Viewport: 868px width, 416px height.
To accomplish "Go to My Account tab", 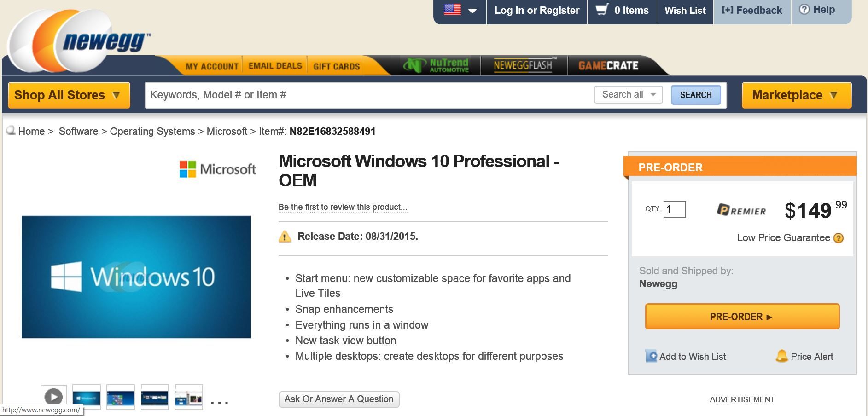I will pos(212,66).
